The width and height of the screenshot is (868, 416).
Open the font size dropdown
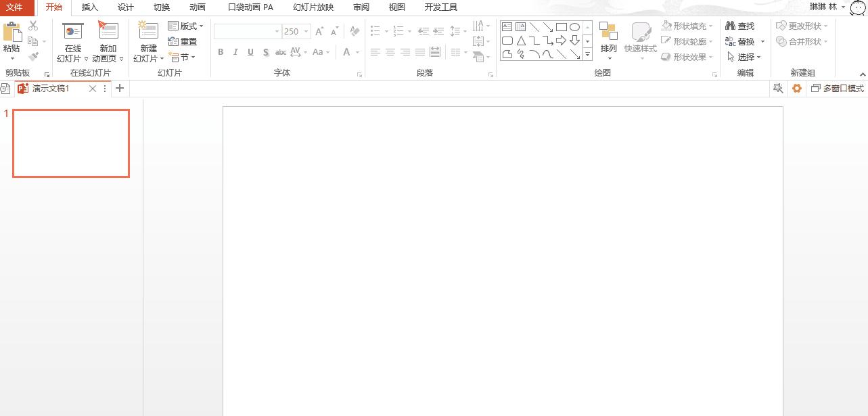[x=305, y=31]
